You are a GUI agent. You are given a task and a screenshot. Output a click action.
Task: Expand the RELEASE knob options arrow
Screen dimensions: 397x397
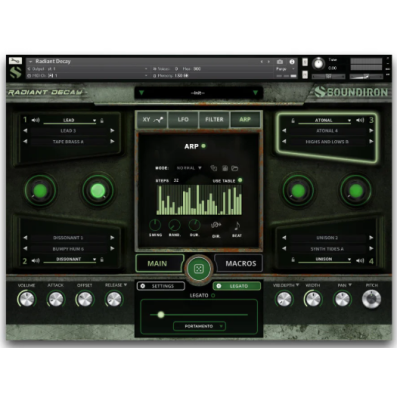tap(125, 285)
